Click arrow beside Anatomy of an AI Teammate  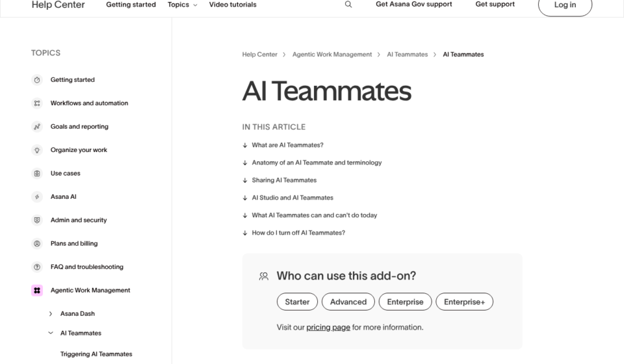point(245,162)
